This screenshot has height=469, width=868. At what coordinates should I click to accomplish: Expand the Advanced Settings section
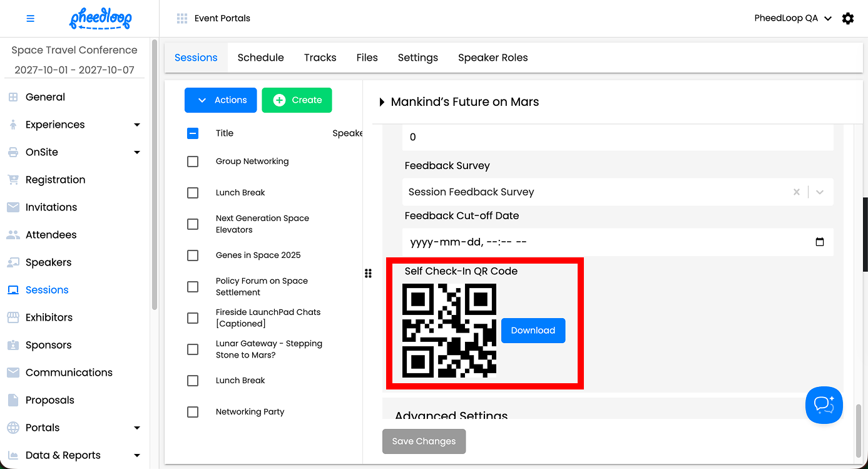click(x=451, y=415)
